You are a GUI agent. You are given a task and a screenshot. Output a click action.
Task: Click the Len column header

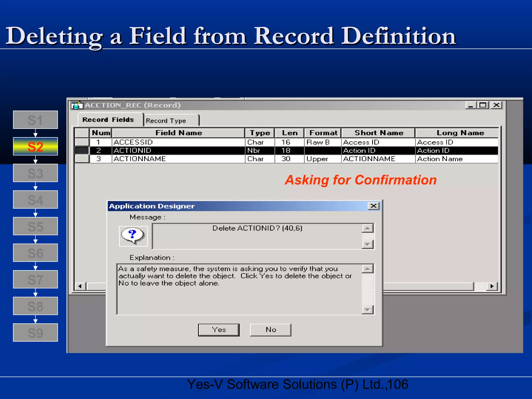289,133
